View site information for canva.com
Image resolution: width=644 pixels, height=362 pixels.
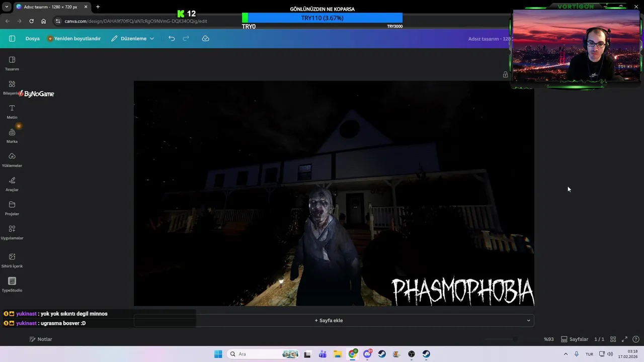58,21
